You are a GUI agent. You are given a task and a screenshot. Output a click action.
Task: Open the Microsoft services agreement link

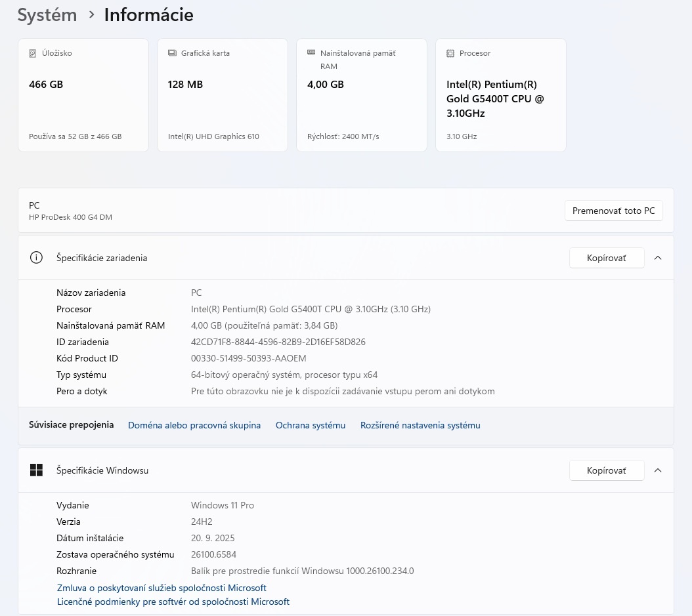click(162, 588)
